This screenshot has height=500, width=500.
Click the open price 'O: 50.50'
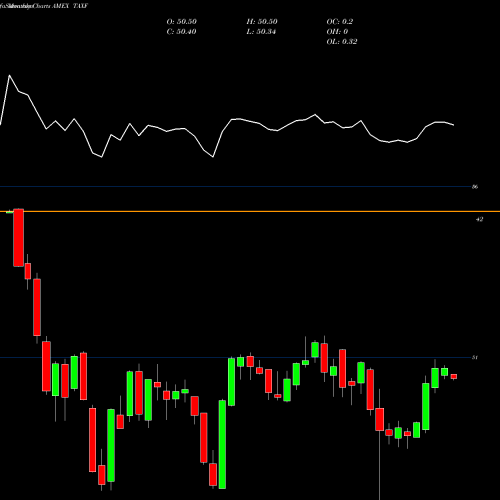click(182, 22)
